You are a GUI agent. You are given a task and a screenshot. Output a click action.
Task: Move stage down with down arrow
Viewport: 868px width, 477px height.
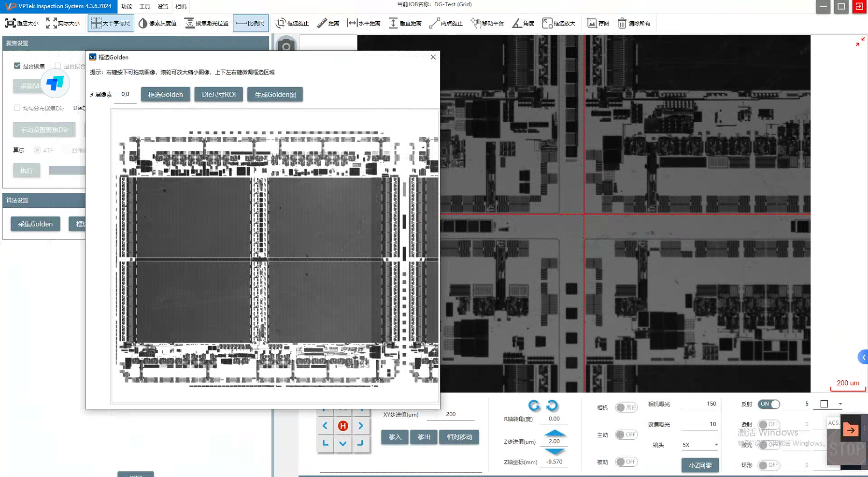coord(343,443)
